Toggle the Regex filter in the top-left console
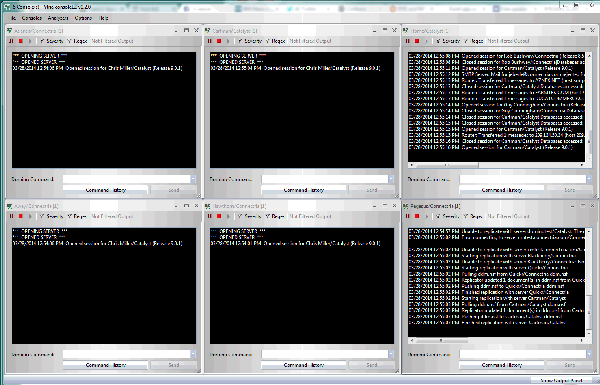 pos(77,41)
